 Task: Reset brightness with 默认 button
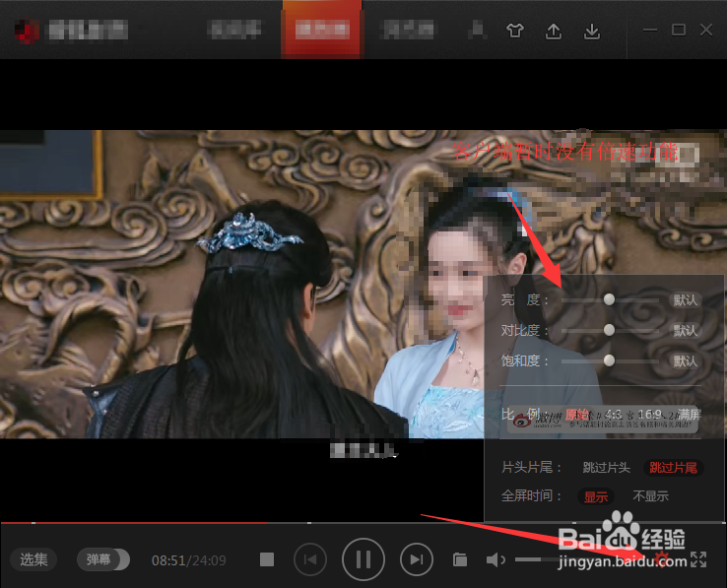pyautogui.click(x=686, y=299)
